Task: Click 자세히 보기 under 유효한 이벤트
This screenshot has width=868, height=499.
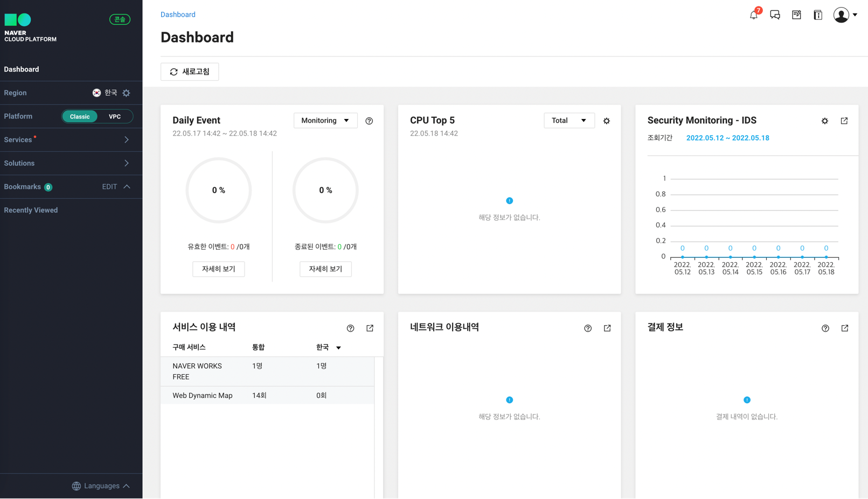Action: (x=218, y=269)
